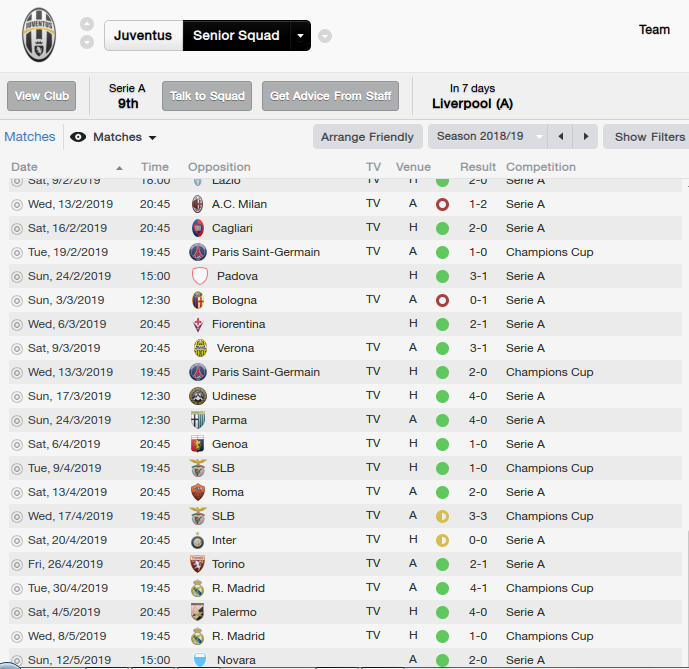Open the eye Matches view dropdown
The image size is (689, 669).
(x=114, y=137)
